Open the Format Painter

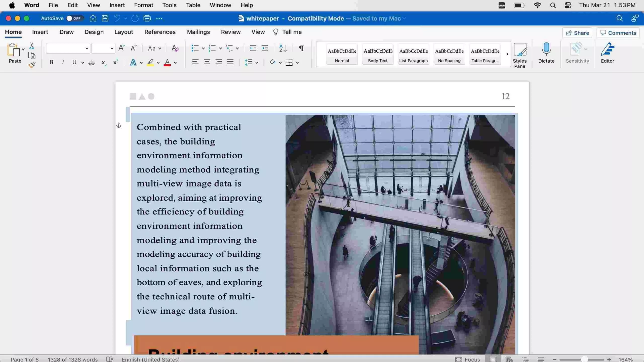click(32, 65)
